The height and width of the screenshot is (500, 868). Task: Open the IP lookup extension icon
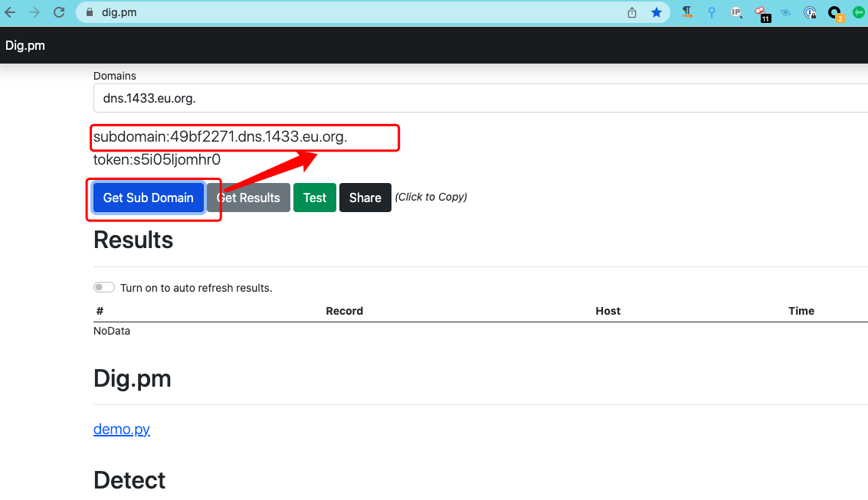point(736,12)
